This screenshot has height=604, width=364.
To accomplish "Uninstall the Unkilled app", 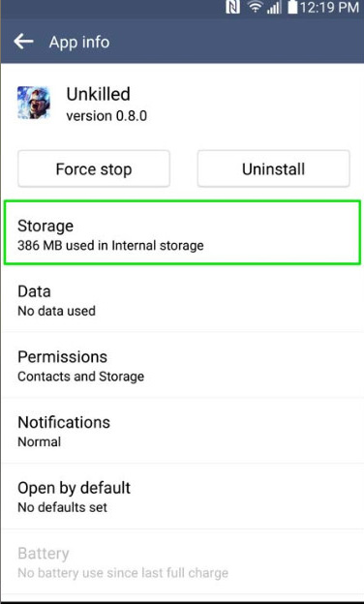I will [273, 168].
